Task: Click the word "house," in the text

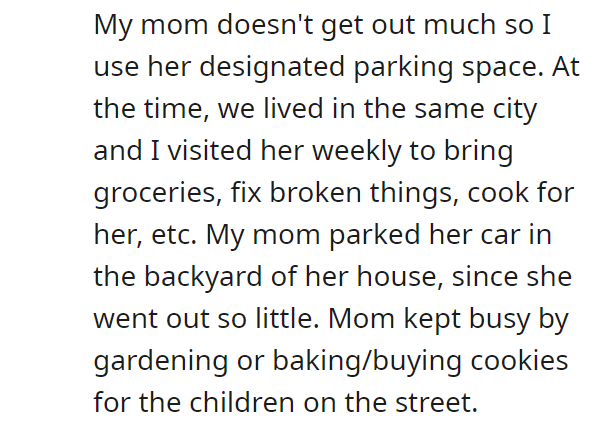Action: coord(400,277)
